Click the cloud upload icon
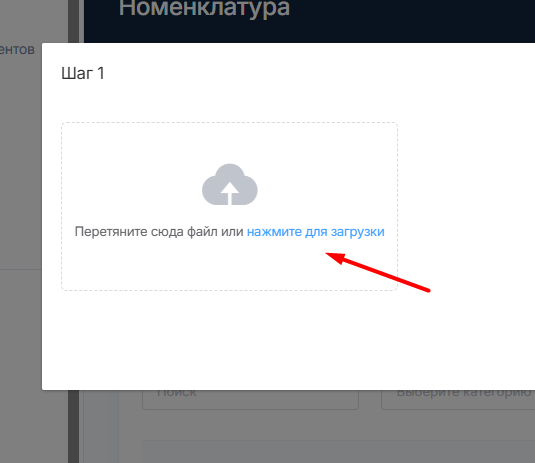The height and width of the screenshot is (463, 535). (230, 185)
